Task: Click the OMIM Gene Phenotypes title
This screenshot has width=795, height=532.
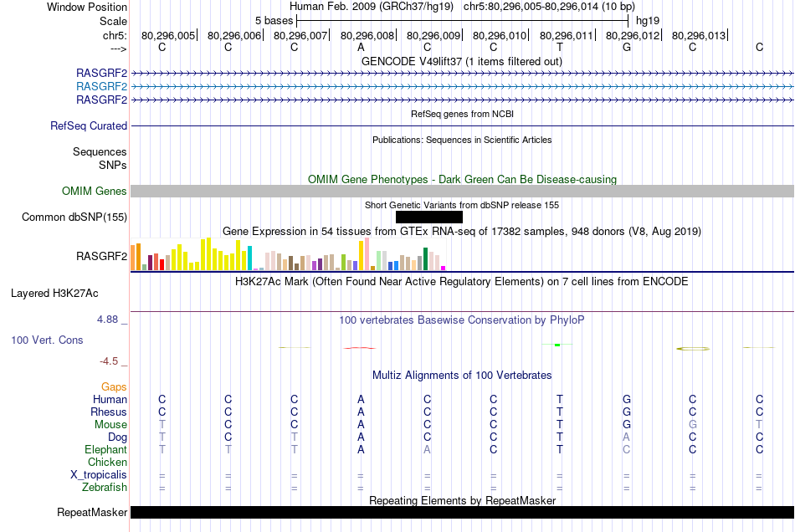Action: tap(462, 179)
